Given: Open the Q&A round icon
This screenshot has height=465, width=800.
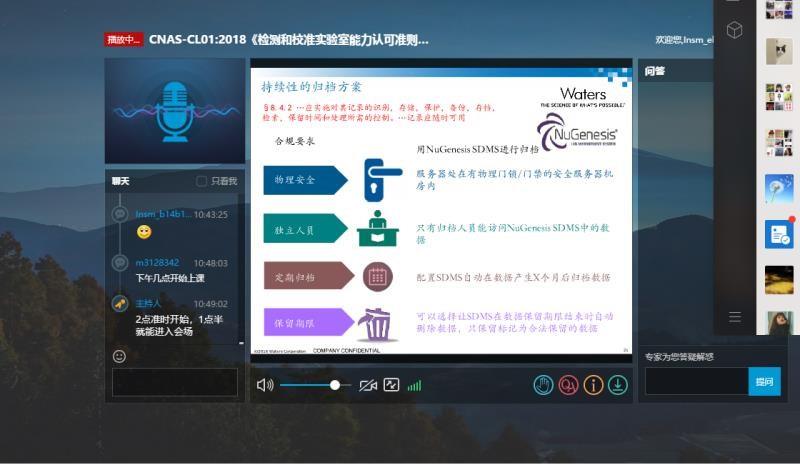Looking at the screenshot, I should [x=568, y=385].
